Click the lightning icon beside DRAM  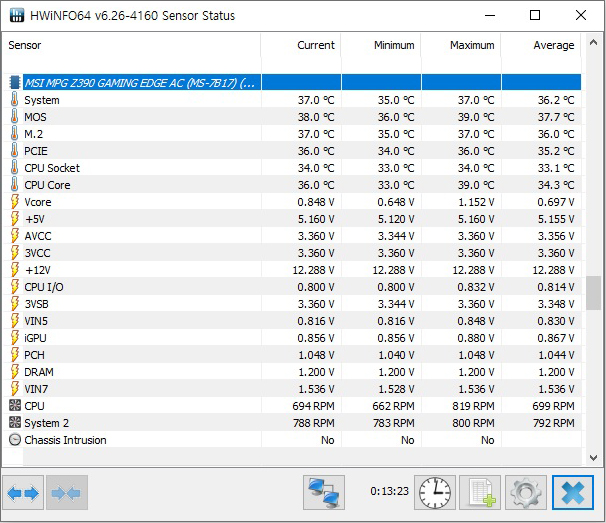14,372
